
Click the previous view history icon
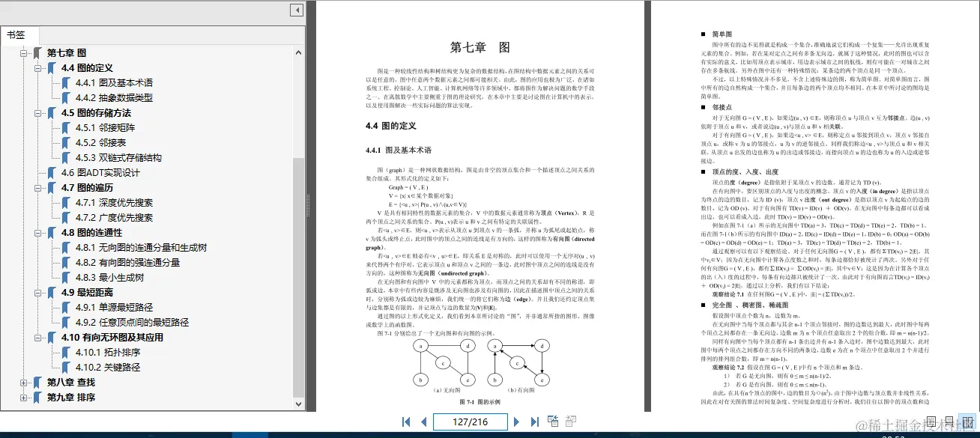553,421
